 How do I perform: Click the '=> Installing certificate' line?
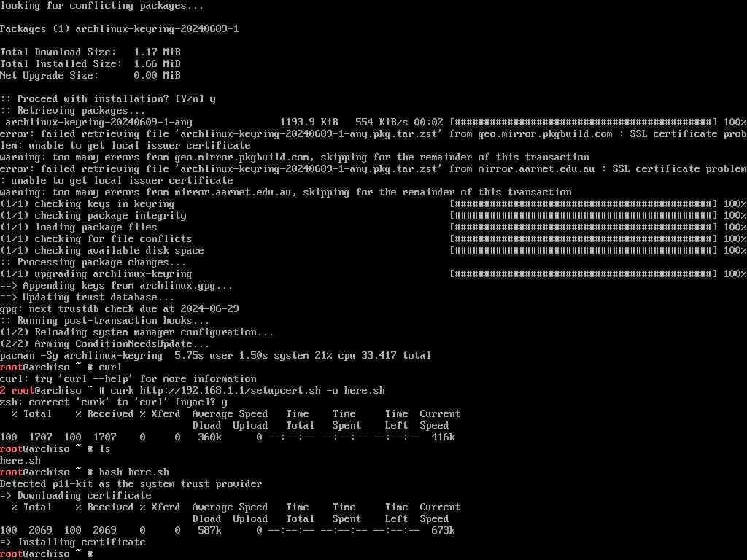pyautogui.click(x=72, y=542)
